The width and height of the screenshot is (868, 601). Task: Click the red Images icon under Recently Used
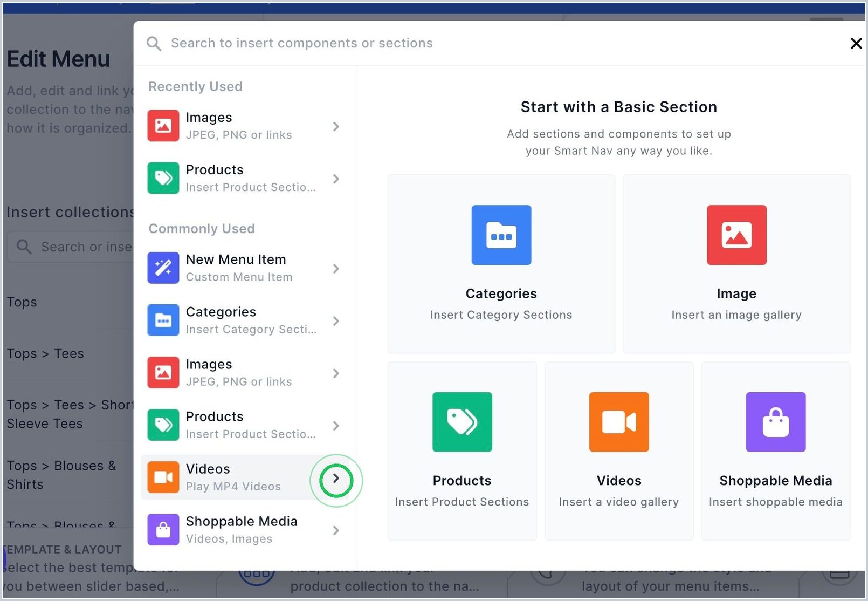163,126
